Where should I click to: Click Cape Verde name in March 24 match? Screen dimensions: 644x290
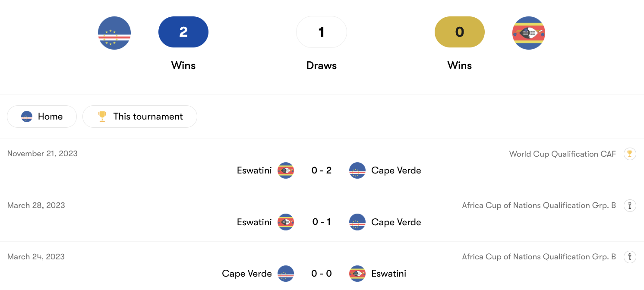click(247, 274)
